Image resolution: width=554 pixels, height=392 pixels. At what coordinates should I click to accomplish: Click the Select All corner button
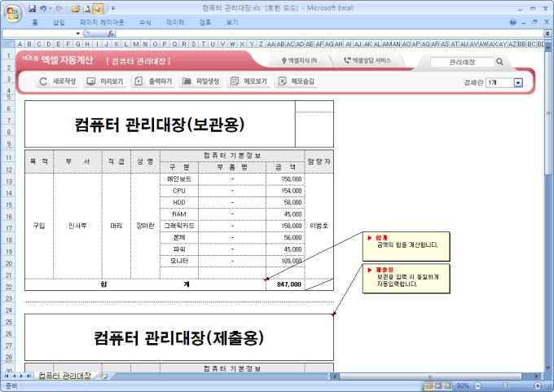pyautogui.click(x=8, y=44)
